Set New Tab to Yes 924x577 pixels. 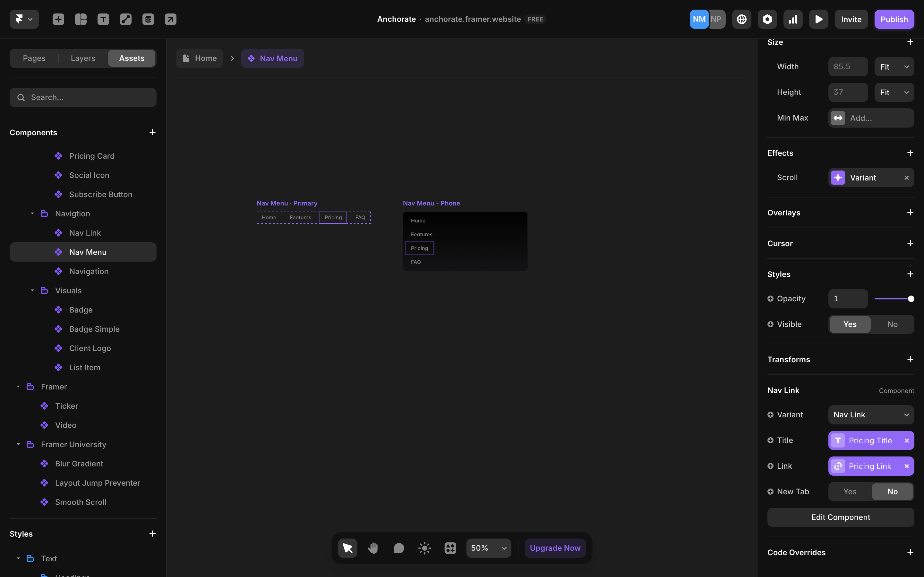[850, 491]
